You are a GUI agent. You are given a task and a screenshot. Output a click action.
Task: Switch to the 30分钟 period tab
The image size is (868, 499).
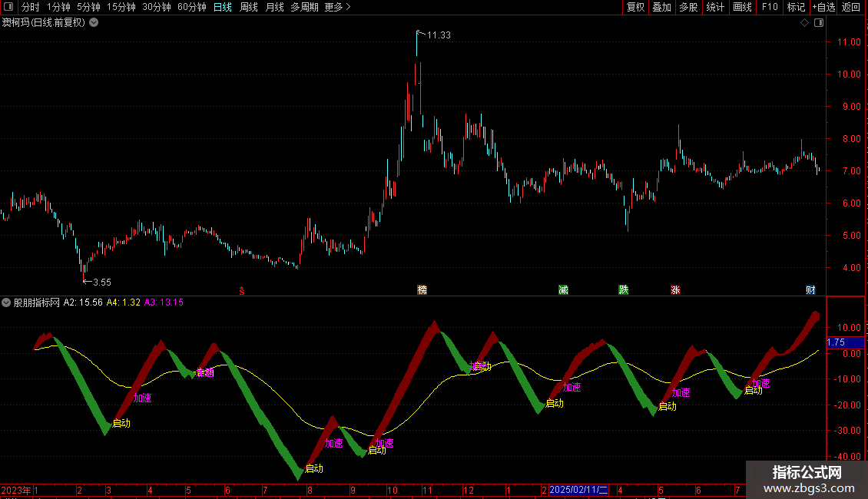[x=157, y=7]
